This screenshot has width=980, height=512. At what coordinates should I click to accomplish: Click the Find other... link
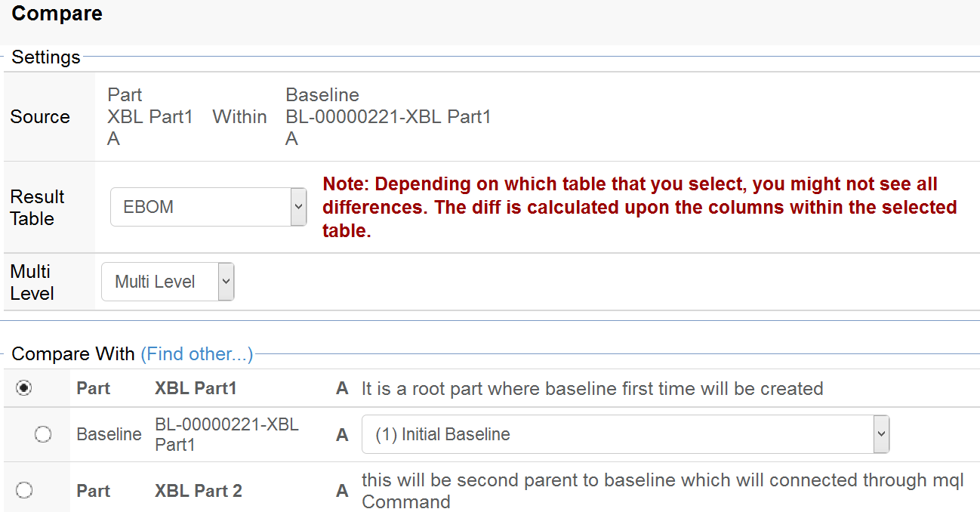click(x=196, y=353)
